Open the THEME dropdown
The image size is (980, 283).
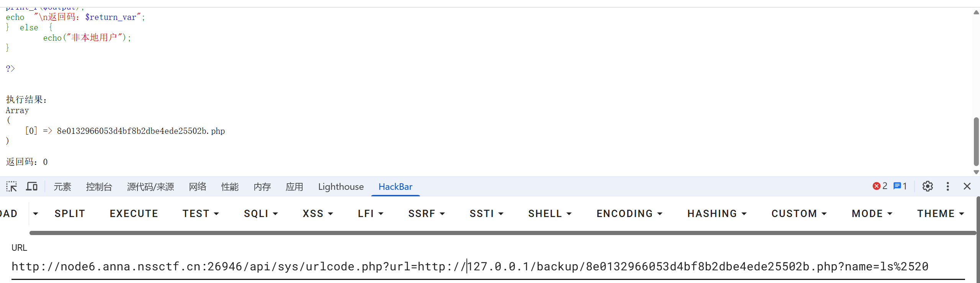[940, 214]
